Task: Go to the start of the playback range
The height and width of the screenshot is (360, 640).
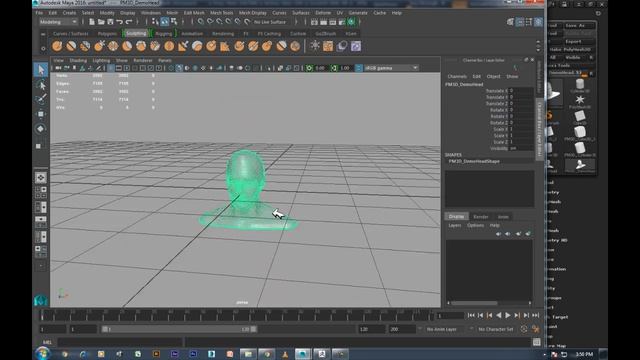Action: 471,316
